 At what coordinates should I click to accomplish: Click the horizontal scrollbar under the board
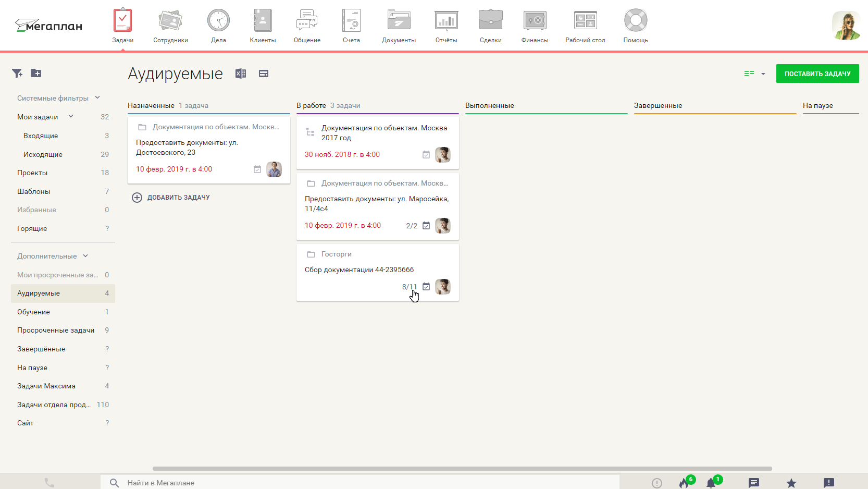[x=462, y=469]
